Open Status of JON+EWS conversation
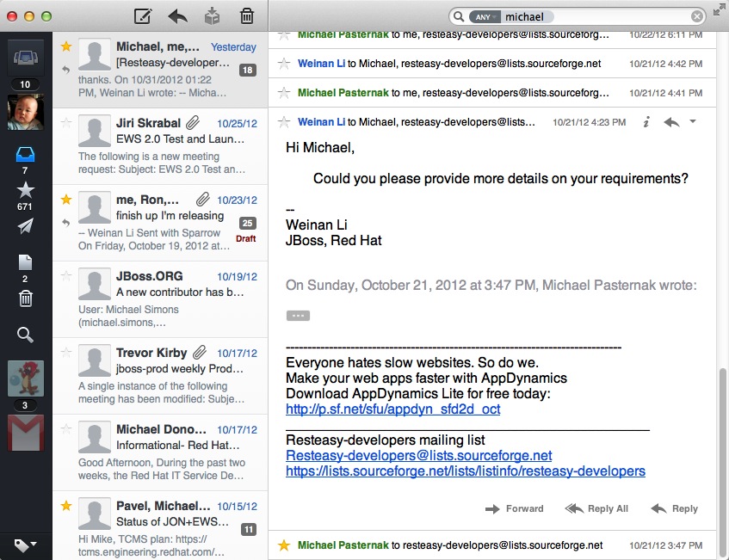 click(x=160, y=526)
